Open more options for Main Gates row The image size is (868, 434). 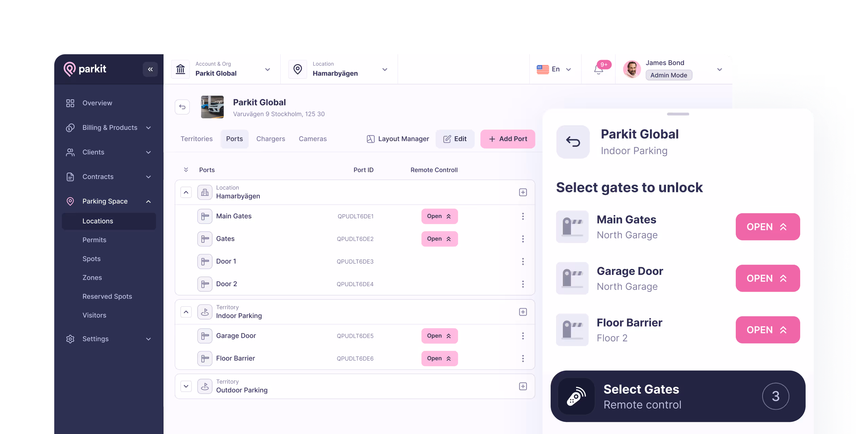[x=523, y=216]
